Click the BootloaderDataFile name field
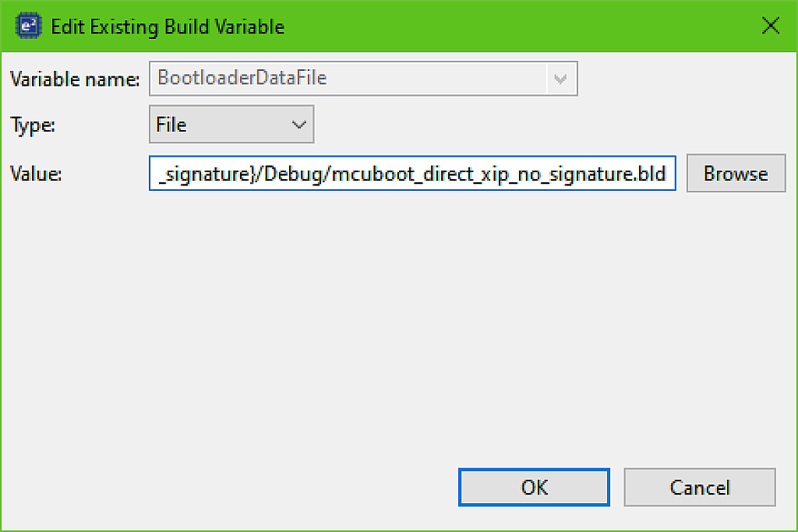Viewport: 798px width, 532px height. tap(351, 79)
